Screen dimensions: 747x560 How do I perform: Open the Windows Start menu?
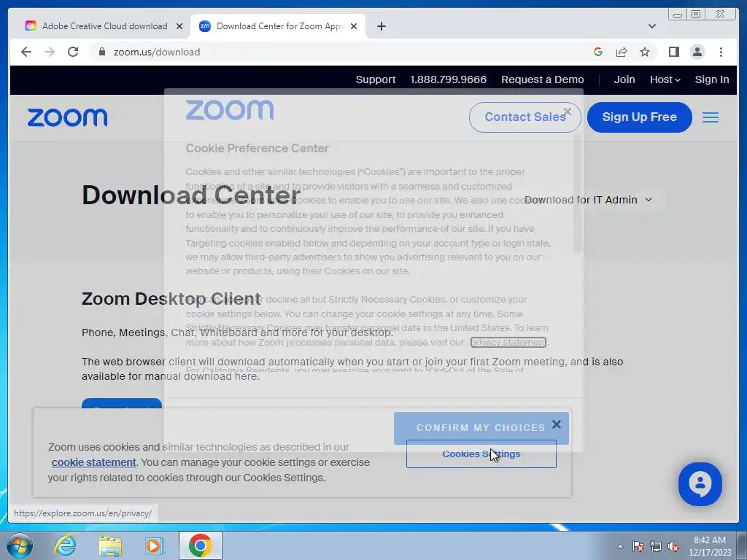18,545
